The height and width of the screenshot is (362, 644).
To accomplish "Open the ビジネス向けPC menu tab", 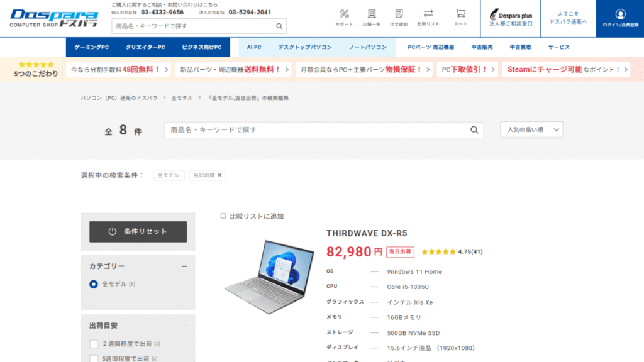I will pos(202,47).
